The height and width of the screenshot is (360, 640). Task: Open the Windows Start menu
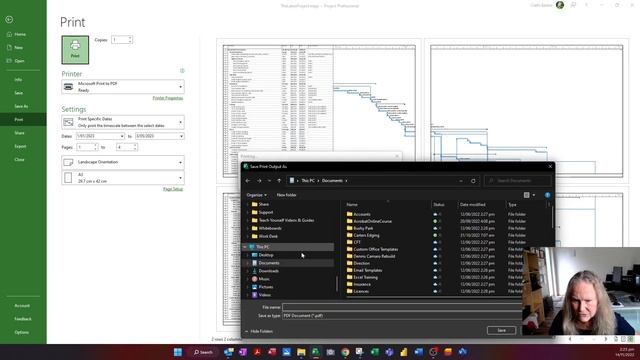pyautogui.click(x=178, y=352)
